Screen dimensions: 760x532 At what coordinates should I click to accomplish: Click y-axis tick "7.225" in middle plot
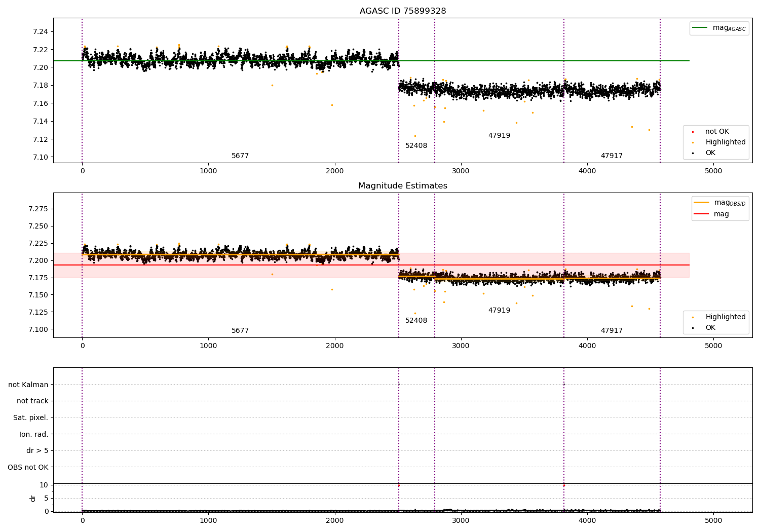39,244
